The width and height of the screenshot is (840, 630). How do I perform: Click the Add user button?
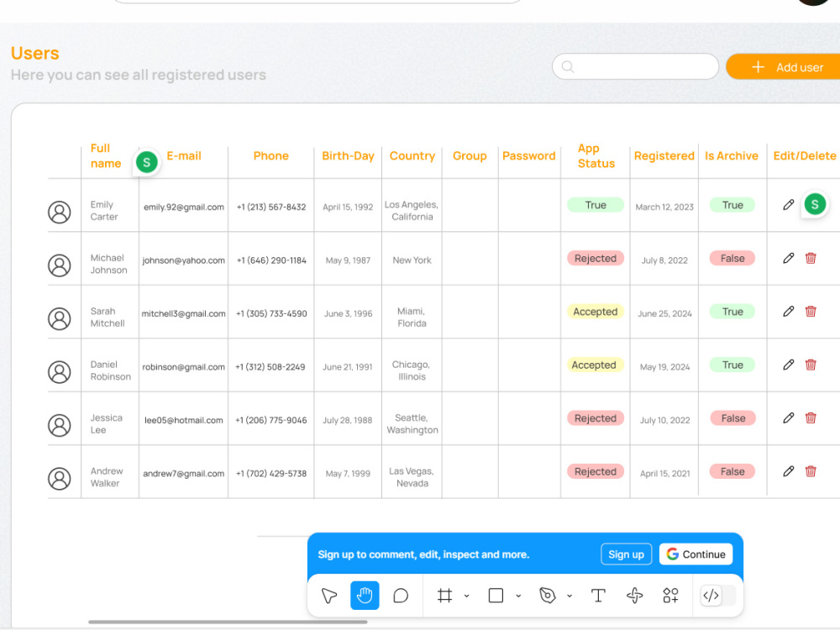[783, 67]
